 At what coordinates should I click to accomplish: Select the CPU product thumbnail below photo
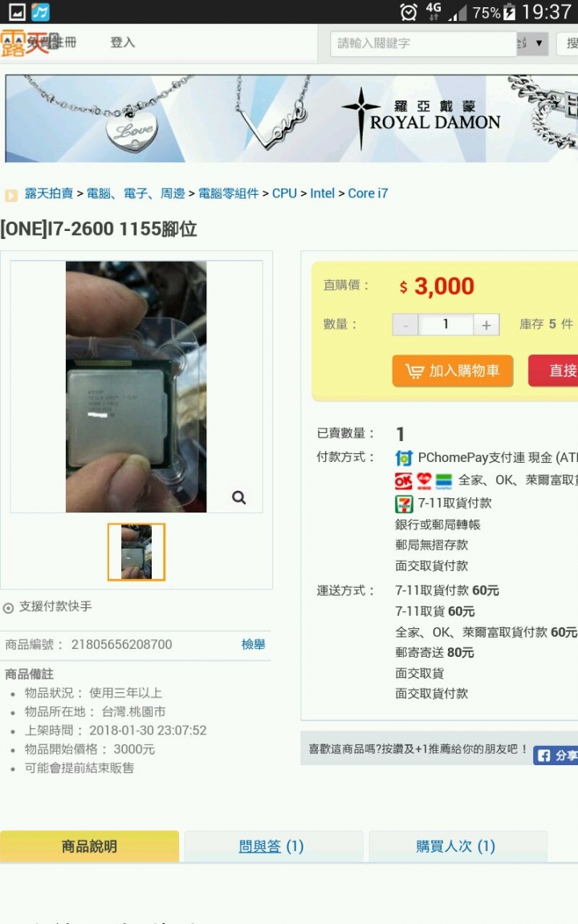(136, 552)
